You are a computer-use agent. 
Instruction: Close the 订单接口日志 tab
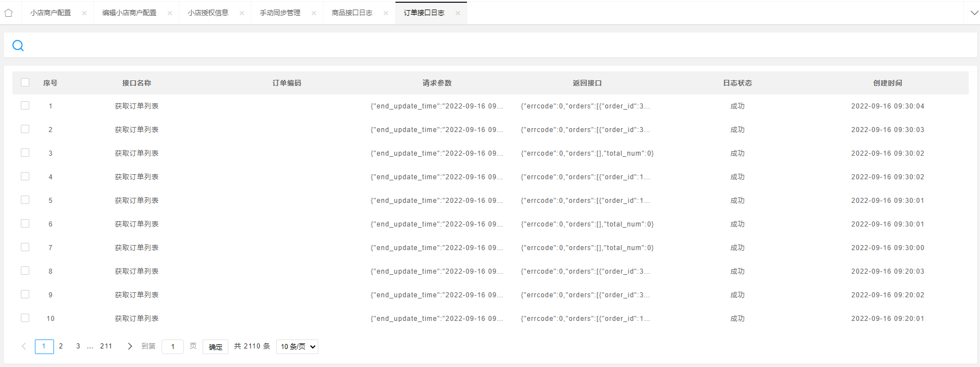(458, 13)
